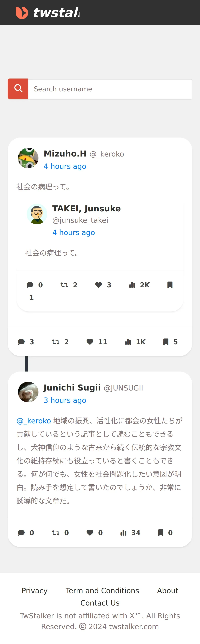Image resolution: width=200 pixels, height=644 pixels.
Task: Open Mizuho.H profile avatar
Action: coord(28,158)
